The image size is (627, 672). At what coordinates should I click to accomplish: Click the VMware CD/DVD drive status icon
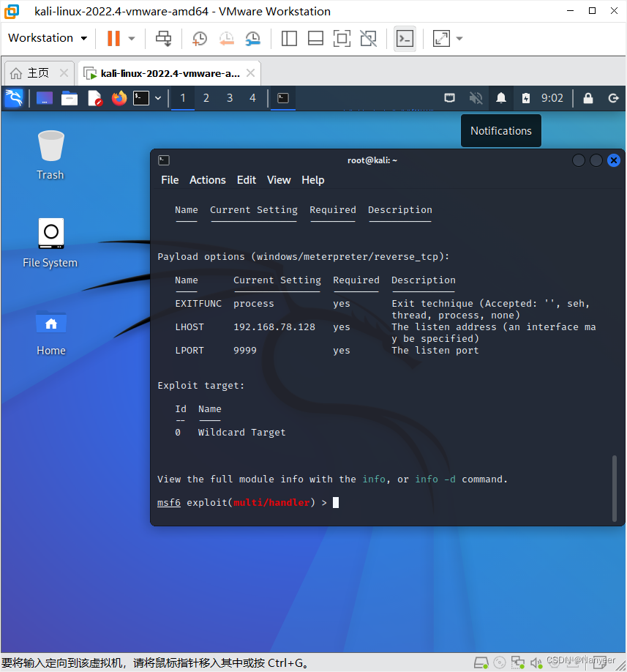coord(500,663)
